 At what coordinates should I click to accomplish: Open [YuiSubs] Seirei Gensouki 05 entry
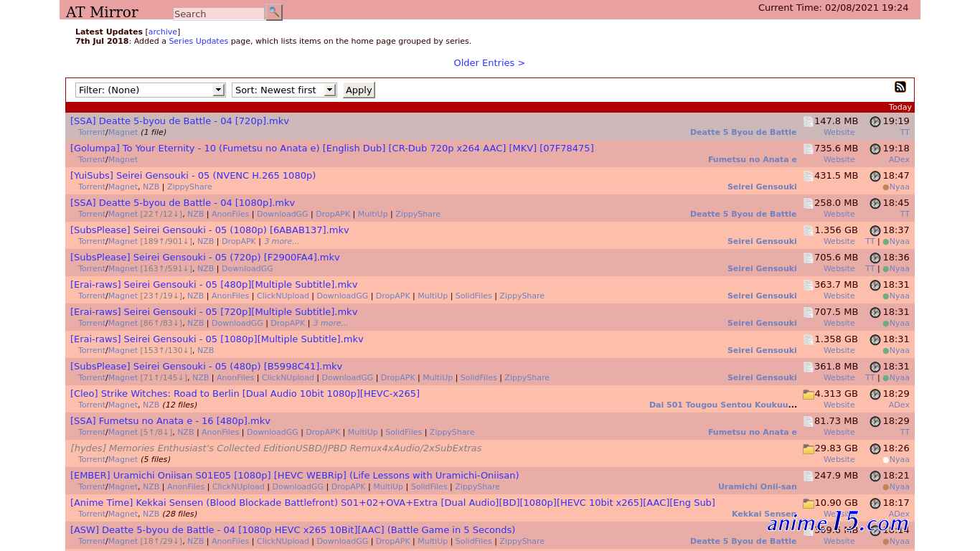coord(193,175)
